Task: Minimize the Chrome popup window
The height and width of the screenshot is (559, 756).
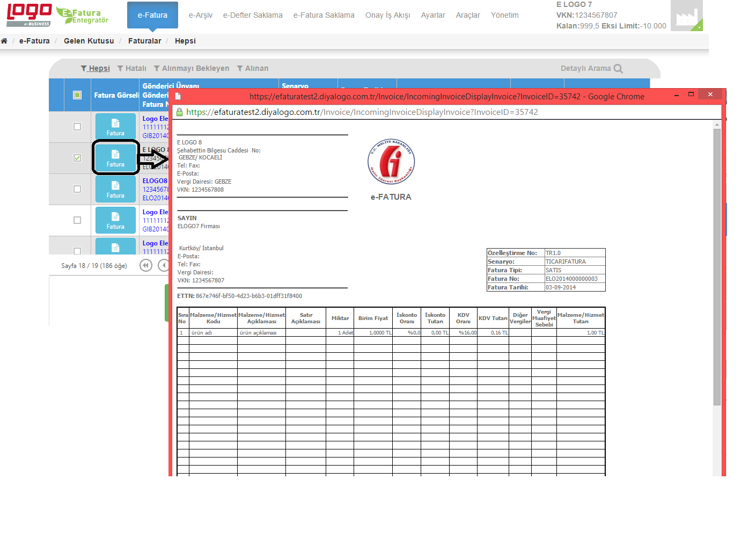Action: 677,95
